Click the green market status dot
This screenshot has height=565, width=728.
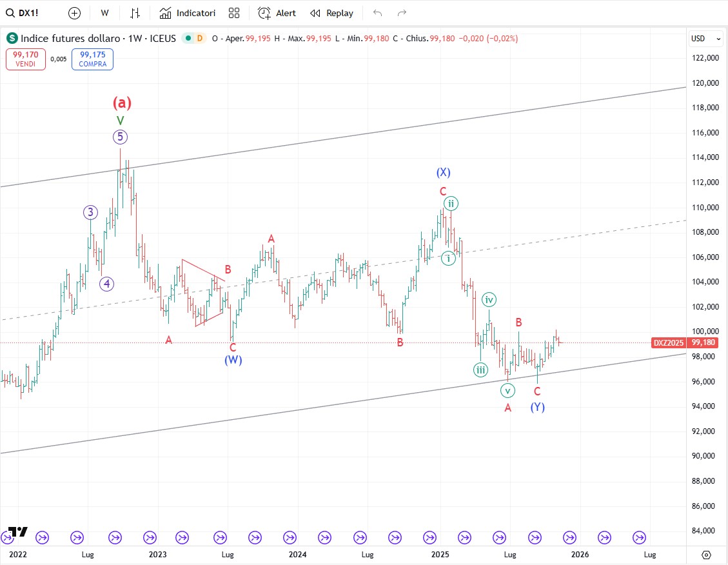click(188, 39)
